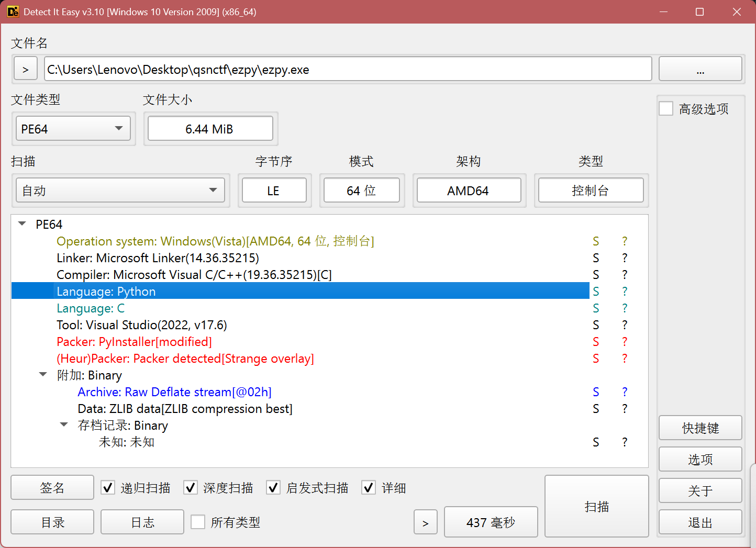Click the AMD64 architecture button
This screenshot has height=548, width=756.
469,191
